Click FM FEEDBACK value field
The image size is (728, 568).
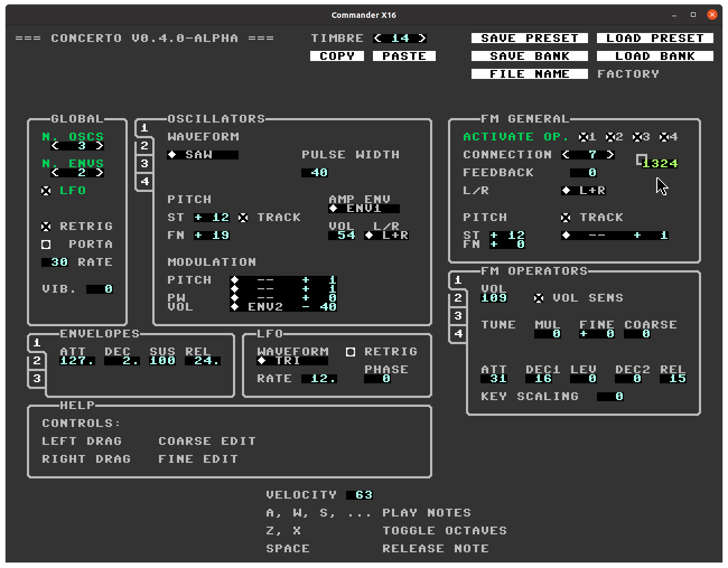point(584,172)
